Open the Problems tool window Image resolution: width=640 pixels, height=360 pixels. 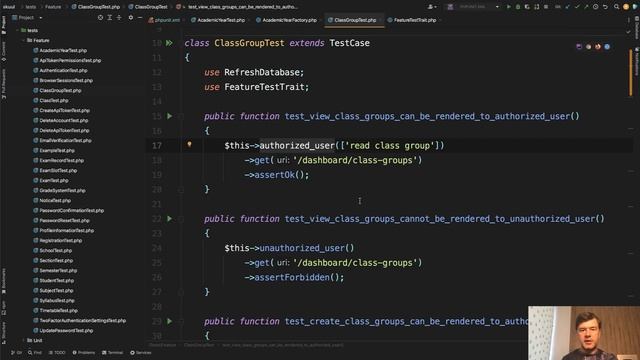coord(84,353)
